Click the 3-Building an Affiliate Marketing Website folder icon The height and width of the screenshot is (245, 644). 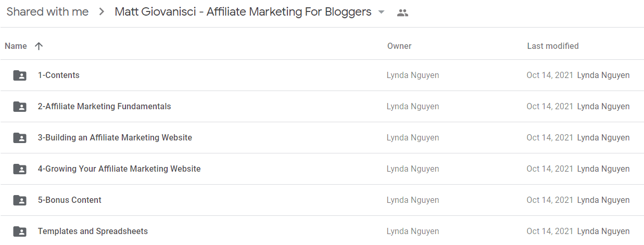[x=20, y=138]
